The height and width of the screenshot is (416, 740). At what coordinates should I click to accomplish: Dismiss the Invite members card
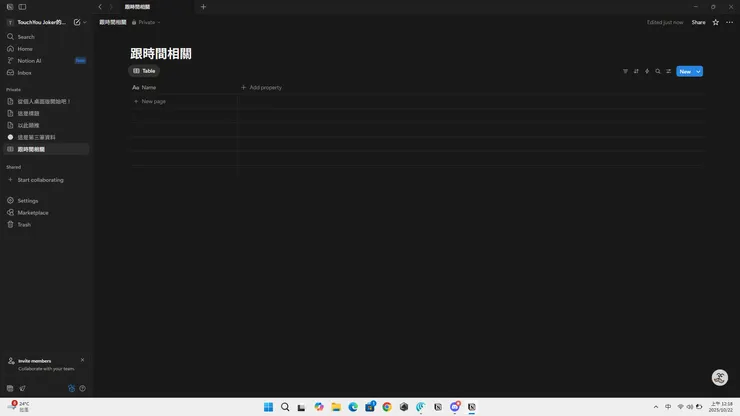(x=83, y=360)
